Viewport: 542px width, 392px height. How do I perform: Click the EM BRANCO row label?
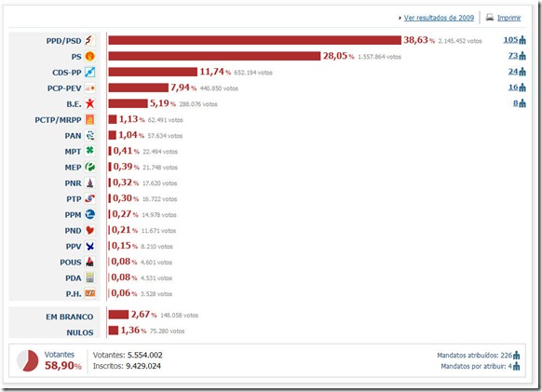pos(70,317)
